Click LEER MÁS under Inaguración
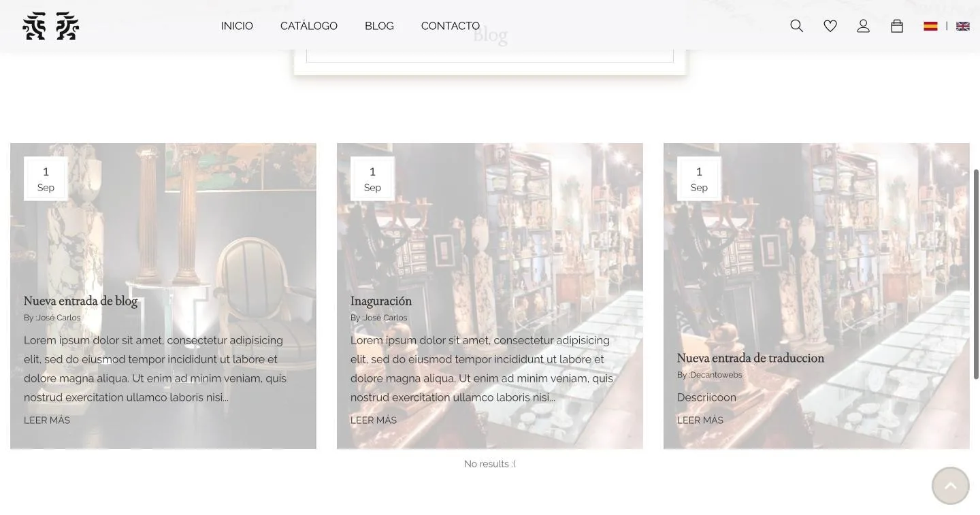980x515 pixels. [374, 420]
